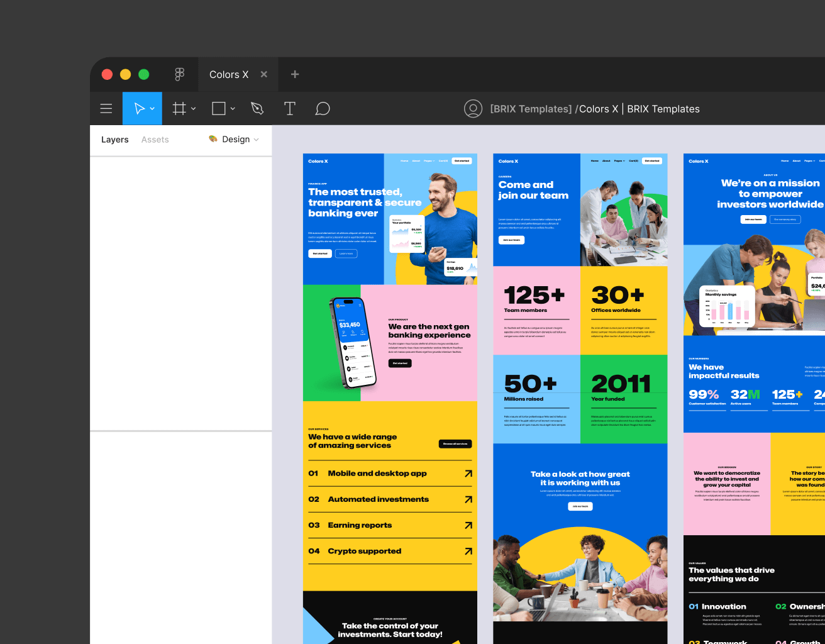Select the Layers tab
Image resolution: width=825 pixels, height=644 pixels.
click(114, 140)
